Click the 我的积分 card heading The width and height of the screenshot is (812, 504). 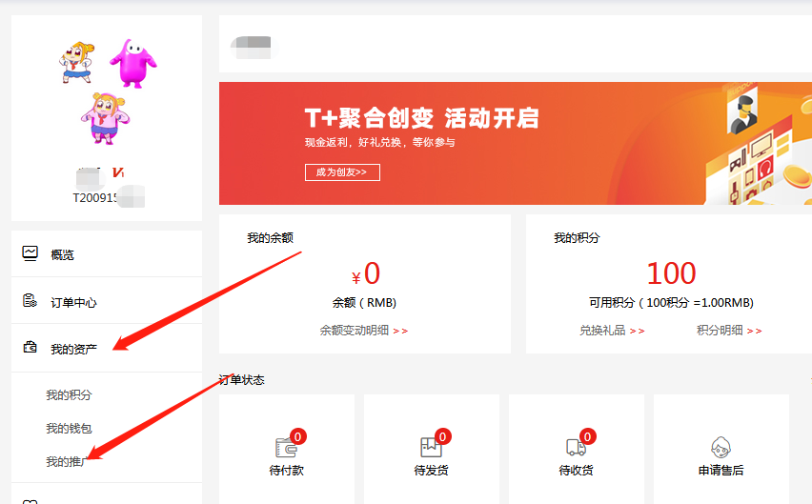click(577, 238)
